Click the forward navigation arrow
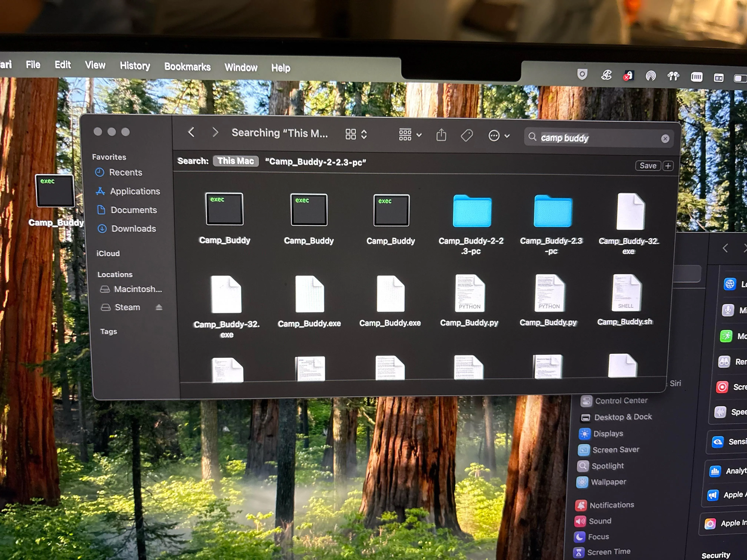The image size is (747, 560). [215, 133]
